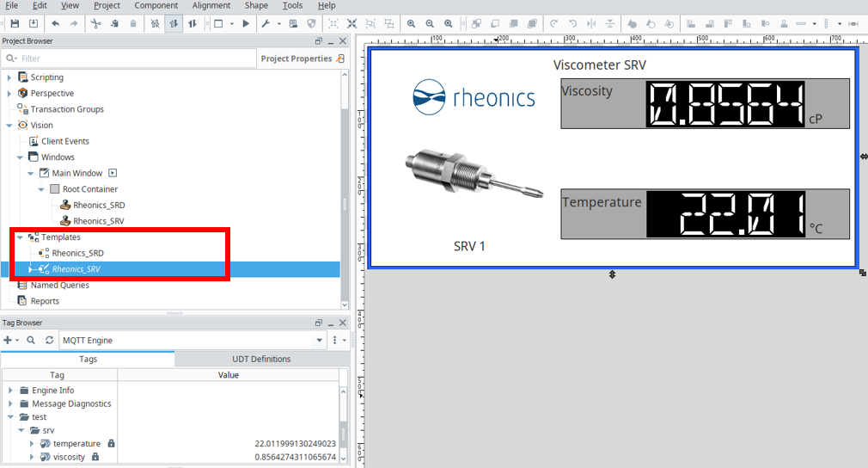Expand the Perspective tree node

9,94
